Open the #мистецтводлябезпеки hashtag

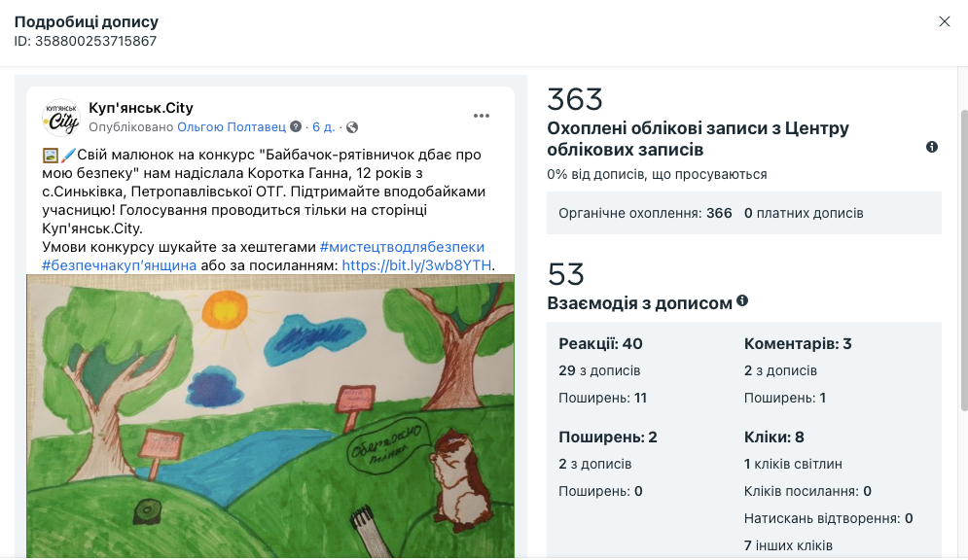402,247
